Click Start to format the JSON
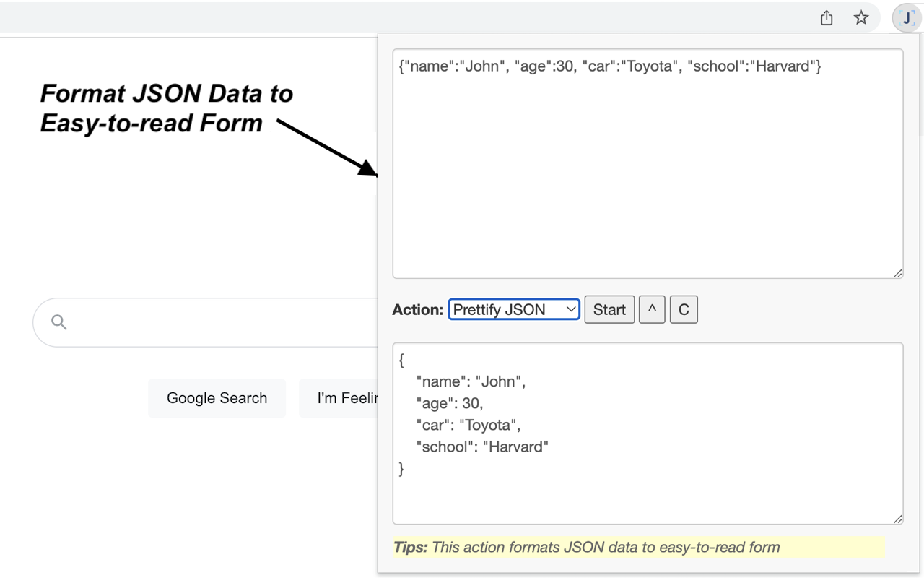Viewport: 924px width, 578px height. coord(609,309)
